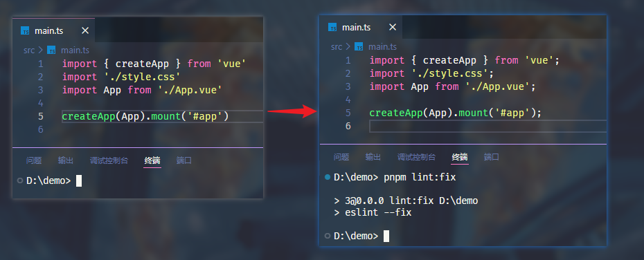Click the src breadcrumb in right window
Viewport: 644px width, 260px height.
click(x=337, y=47)
